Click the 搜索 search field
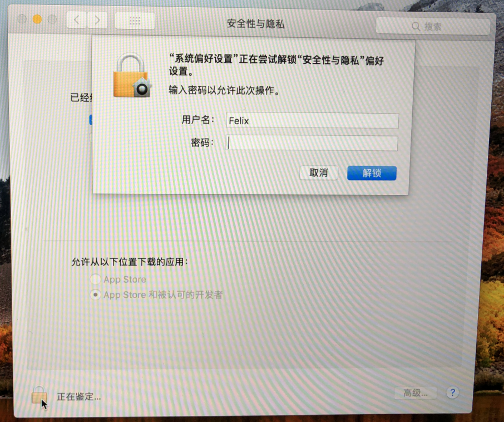Viewport: 504px width, 422px height. 433,26
